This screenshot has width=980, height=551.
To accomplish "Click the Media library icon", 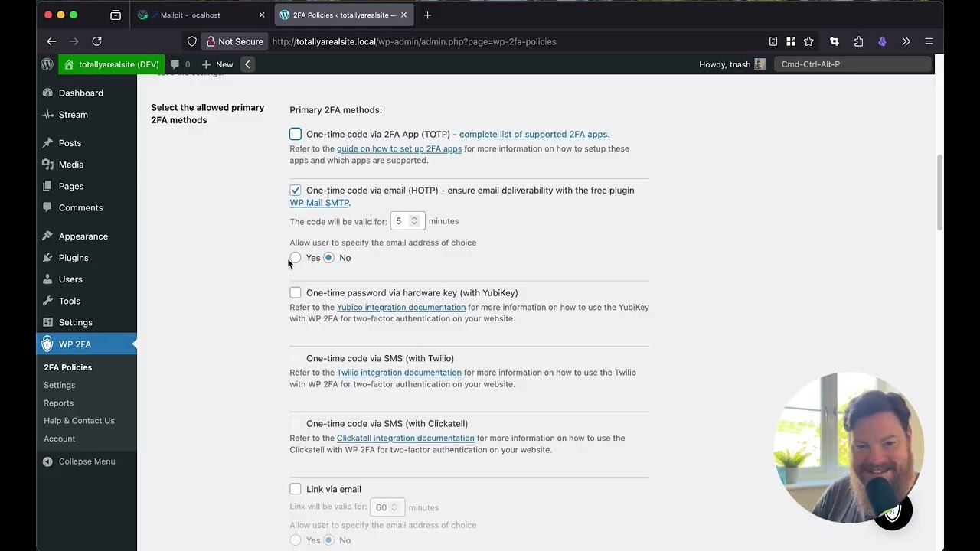I will [x=47, y=165].
